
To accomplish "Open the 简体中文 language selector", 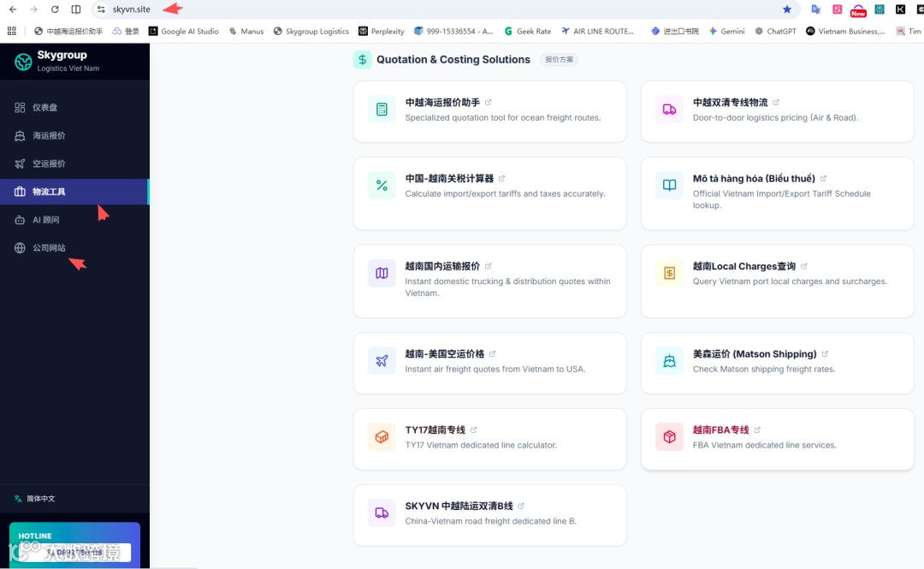I will [35, 499].
